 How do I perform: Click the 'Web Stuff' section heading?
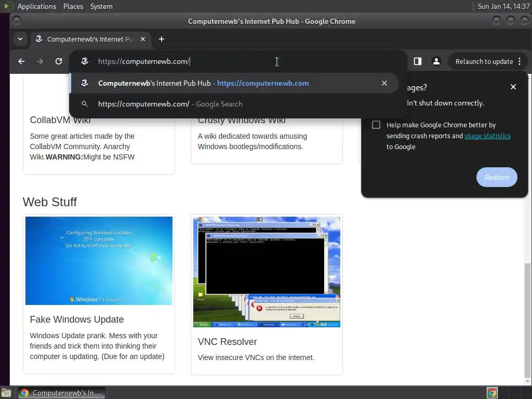49,202
